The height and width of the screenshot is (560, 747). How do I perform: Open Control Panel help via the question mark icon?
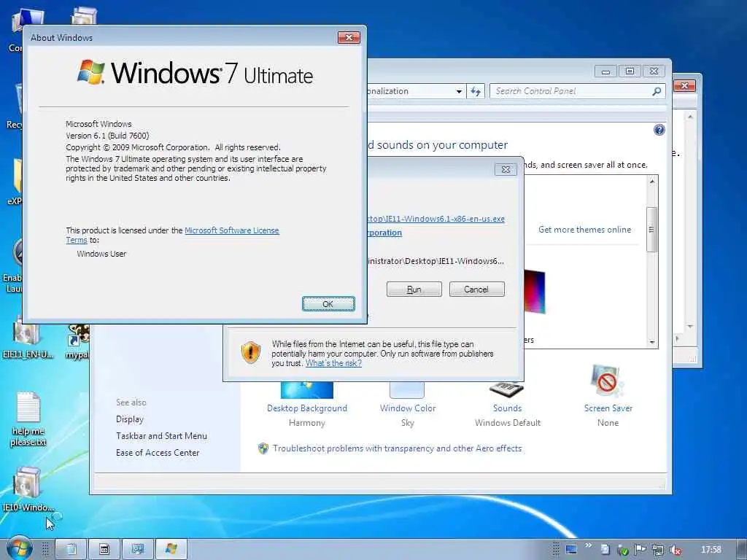pyautogui.click(x=659, y=130)
